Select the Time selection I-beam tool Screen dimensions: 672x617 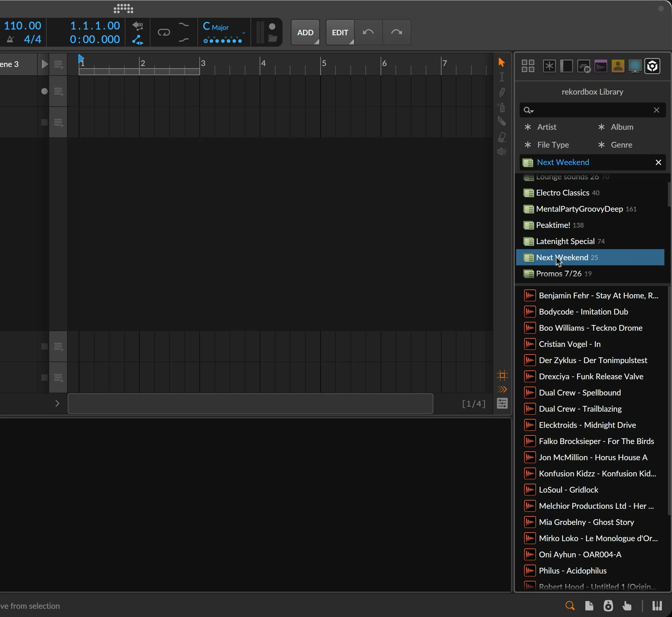tap(502, 77)
